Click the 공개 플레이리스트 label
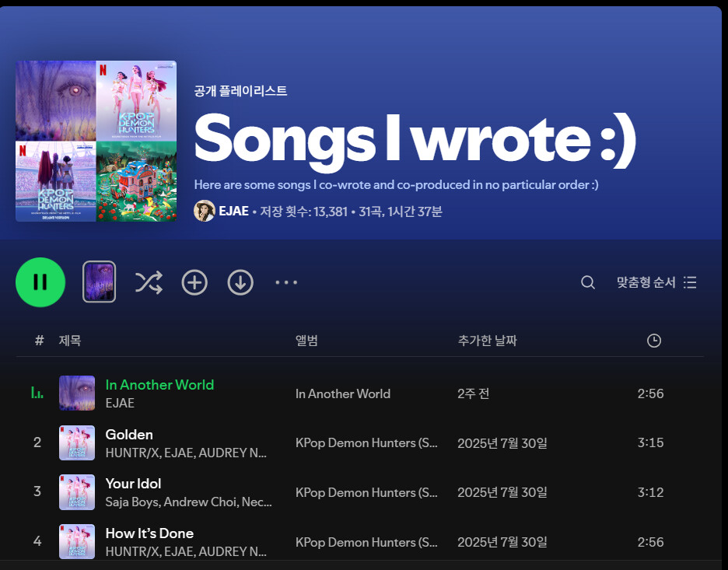 [x=240, y=90]
